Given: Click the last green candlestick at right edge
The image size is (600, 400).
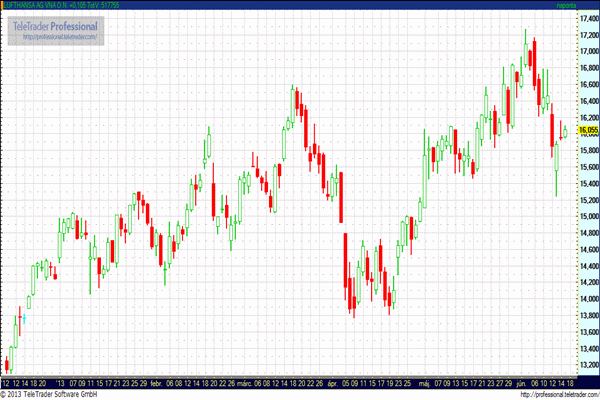Looking at the screenshot, I should tap(565, 132).
